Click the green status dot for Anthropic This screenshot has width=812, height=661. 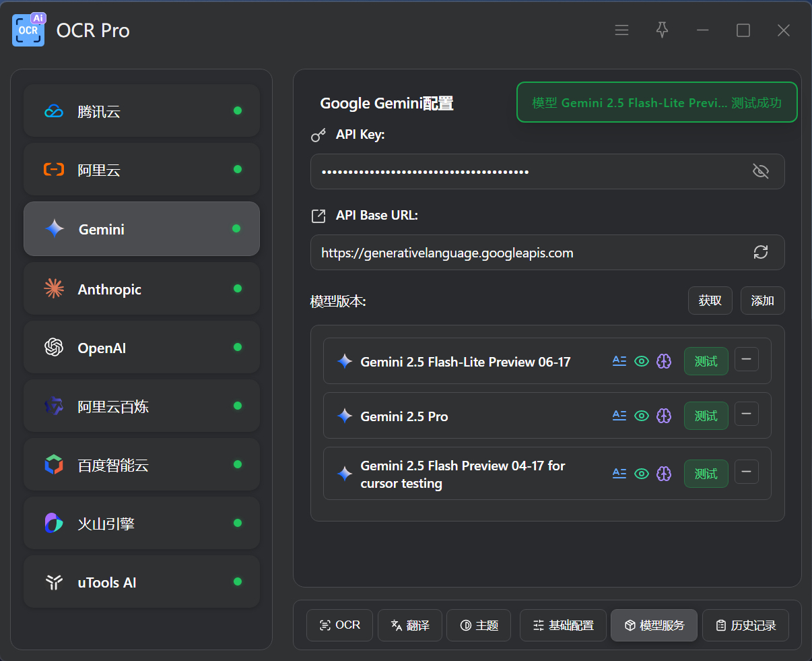[238, 288]
